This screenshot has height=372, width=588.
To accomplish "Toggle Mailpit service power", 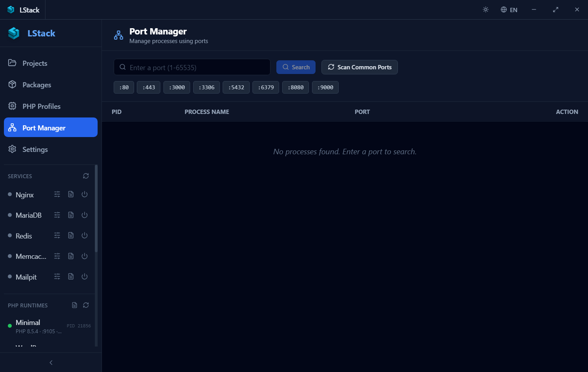I will pyautogui.click(x=84, y=276).
